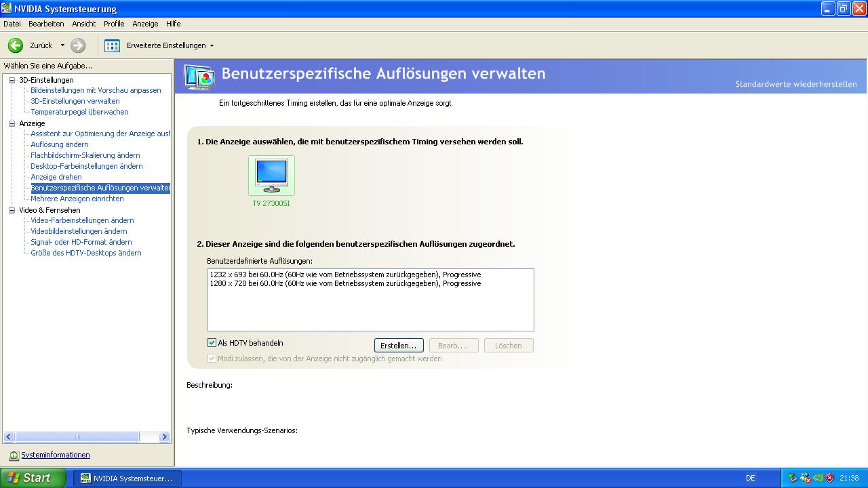Click the DE language indicator
868x488 pixels.
tap(750, 478)
